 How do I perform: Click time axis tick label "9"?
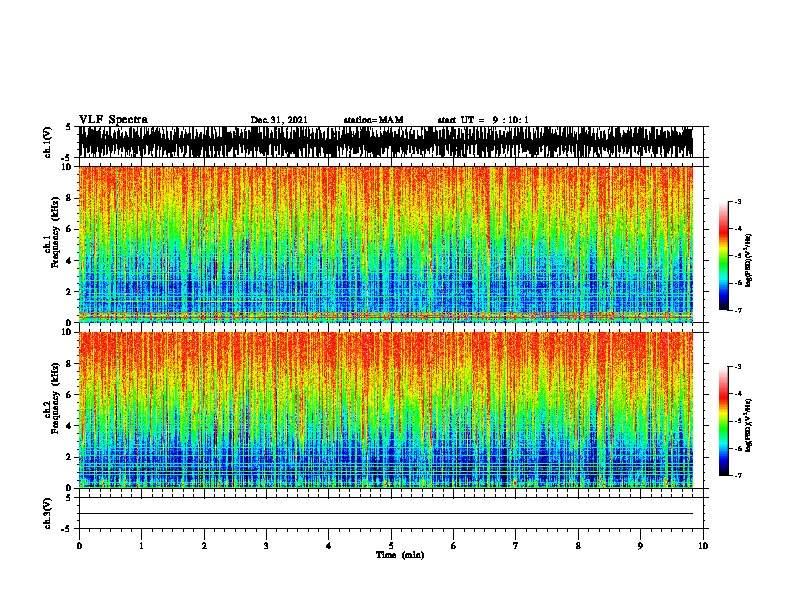pyautogui.click(x=640, y=546)
